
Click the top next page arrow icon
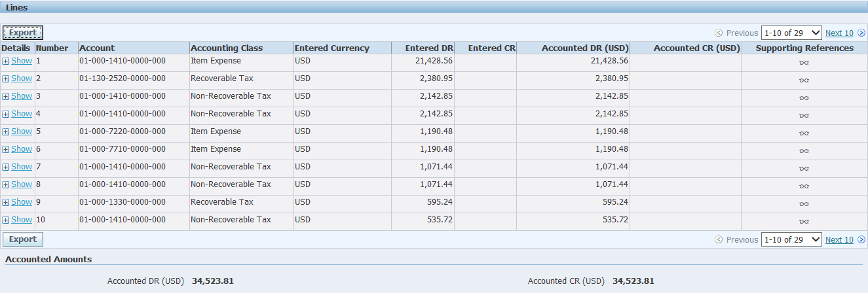click(x=861, y=33)
